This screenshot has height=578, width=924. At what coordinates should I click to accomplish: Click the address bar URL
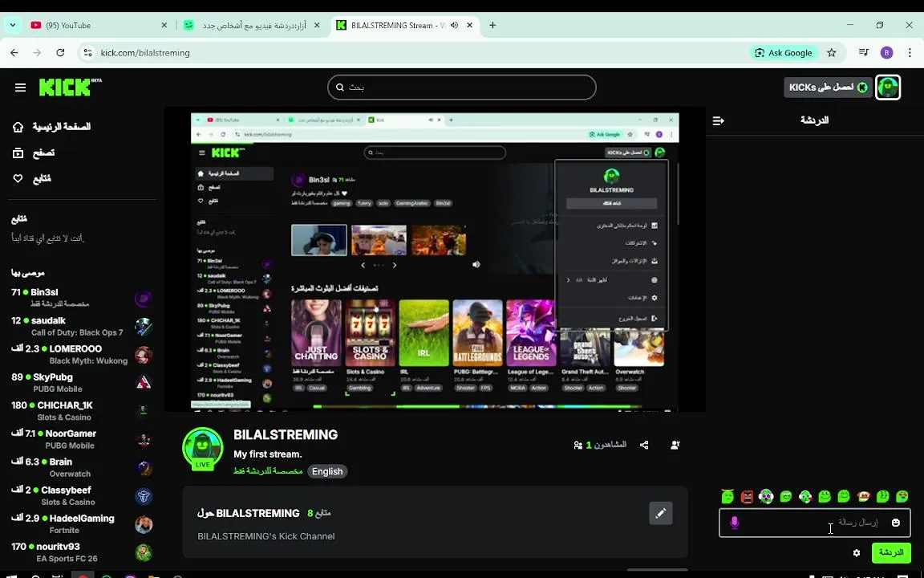tap(145, 52)
